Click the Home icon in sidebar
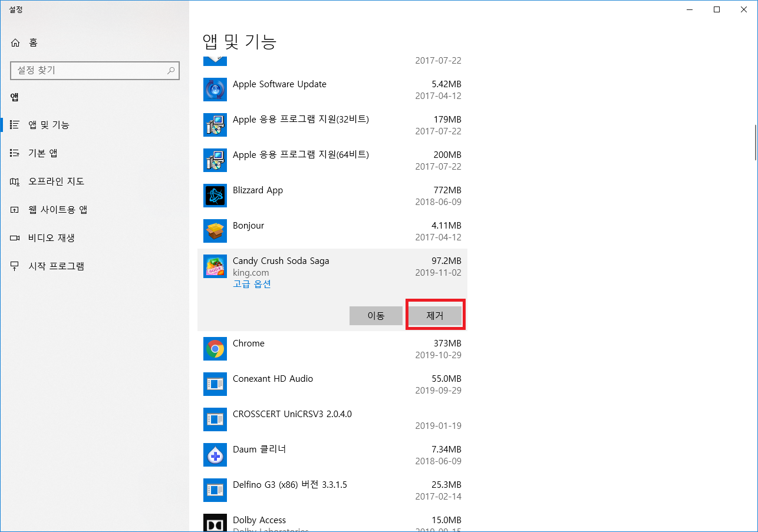Screen dimensions: 758x532 (x=15, y=42)
